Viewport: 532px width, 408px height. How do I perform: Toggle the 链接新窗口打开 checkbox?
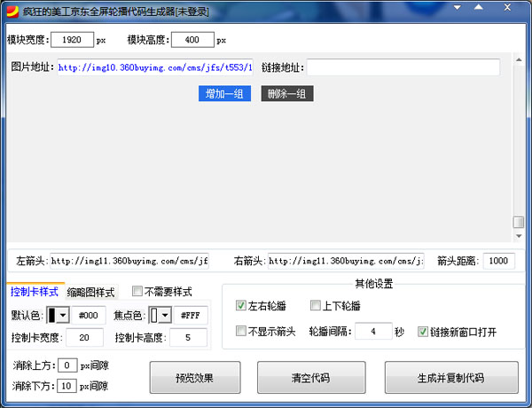(x=423, y=332)
